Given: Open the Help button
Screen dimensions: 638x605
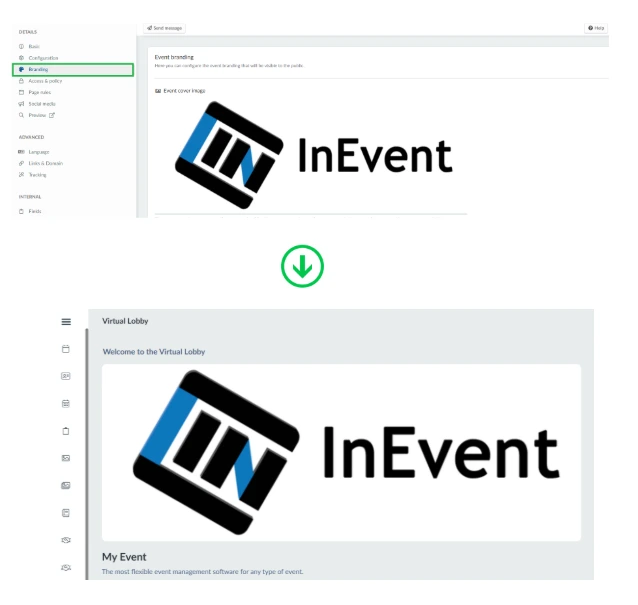Looking at the screenshot, I should tap(596, 28).
